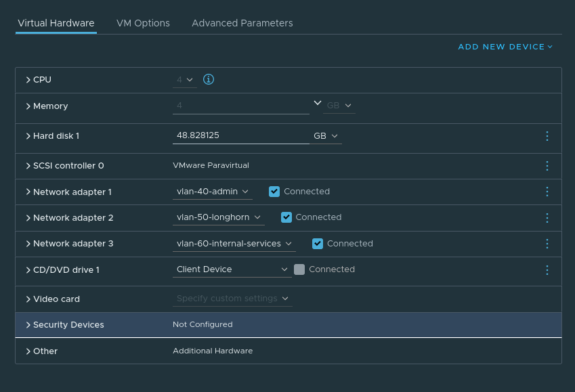Click the Memory size input field
The height and width of the screenshot is (392, 575).
click(241, 106)
